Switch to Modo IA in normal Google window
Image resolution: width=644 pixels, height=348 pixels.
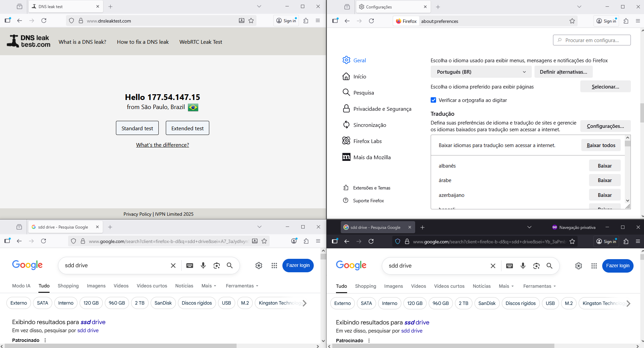[21, 286]
